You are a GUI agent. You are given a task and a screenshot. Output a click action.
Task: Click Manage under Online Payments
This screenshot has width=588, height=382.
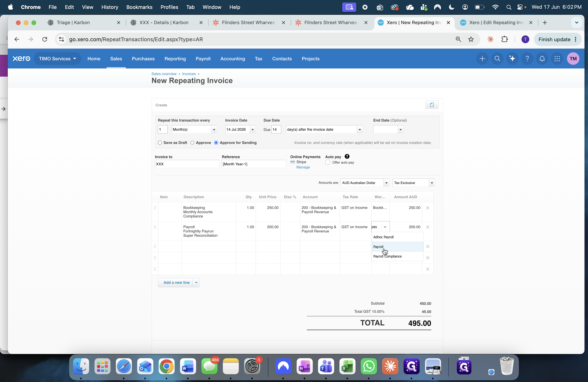303,167
